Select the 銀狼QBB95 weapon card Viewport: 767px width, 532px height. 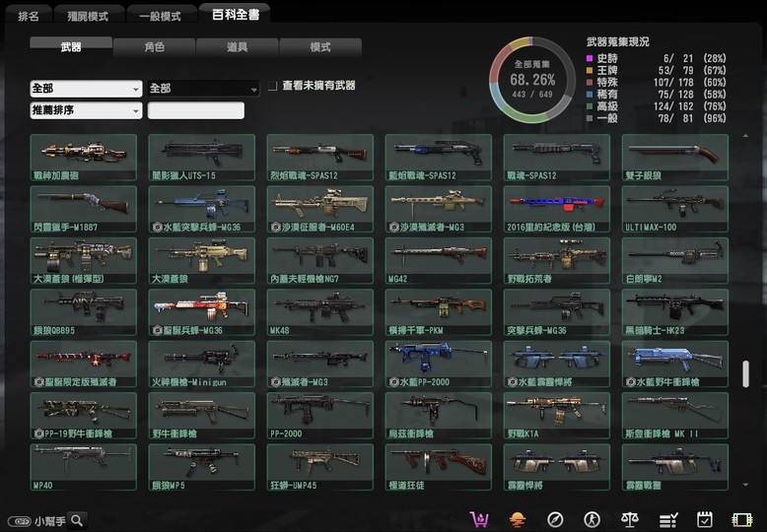pyautogui.click(x=83, y=312)
